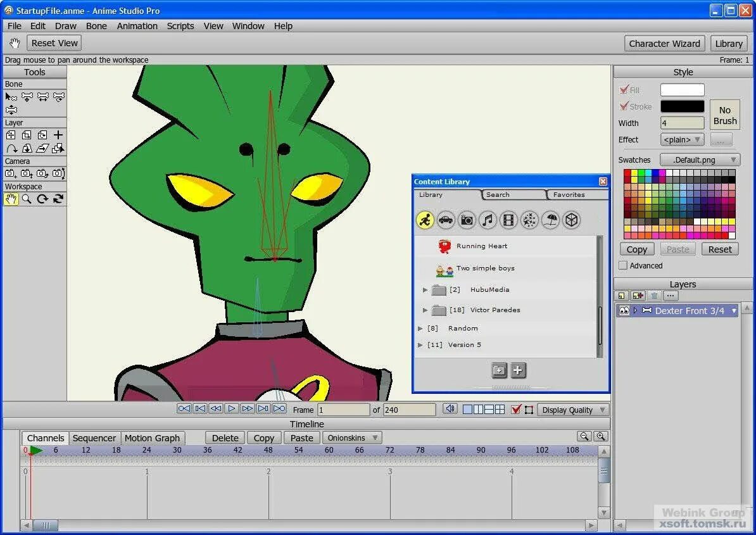Expand the Dexter Front 3/4 layer triangle
Image resolution: width=756 pixels, height=535 pixels.
pyautogui.click(x=636, y=310)
